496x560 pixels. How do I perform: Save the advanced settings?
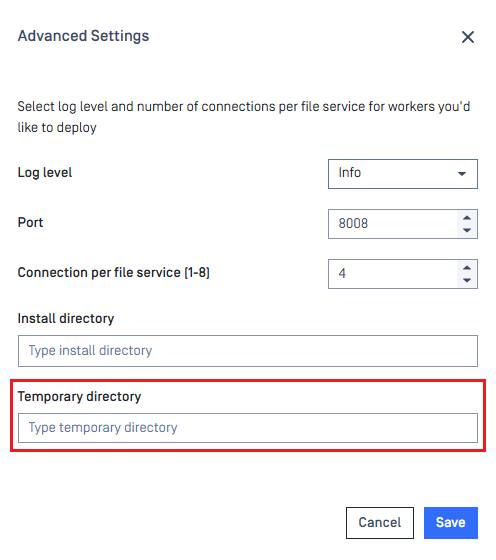[451, 522]
